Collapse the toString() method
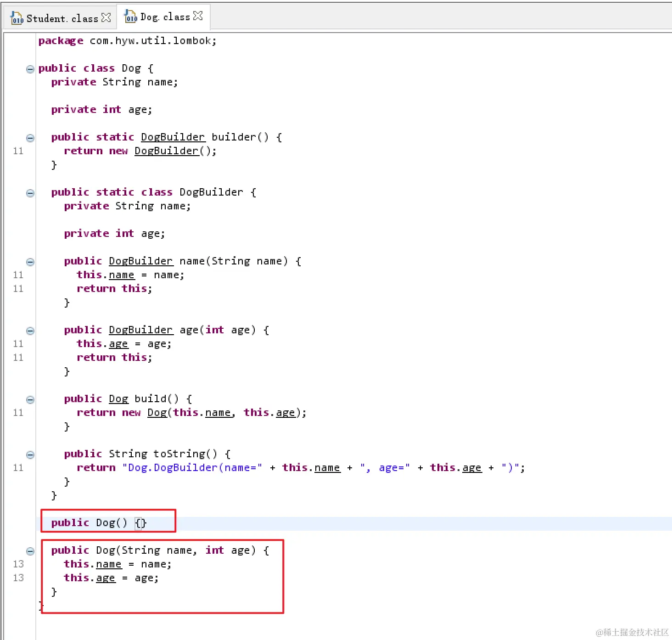 [x=30, y=455]
